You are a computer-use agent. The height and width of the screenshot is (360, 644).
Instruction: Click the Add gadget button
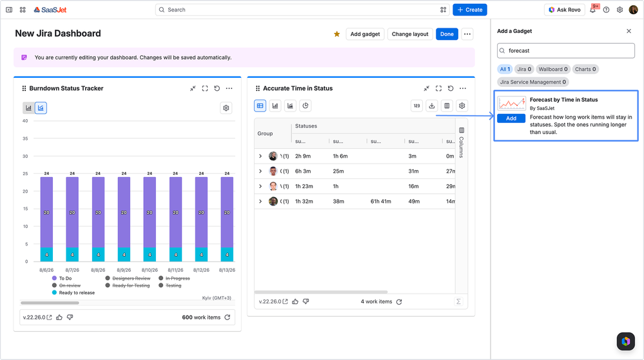coord(365,34)
